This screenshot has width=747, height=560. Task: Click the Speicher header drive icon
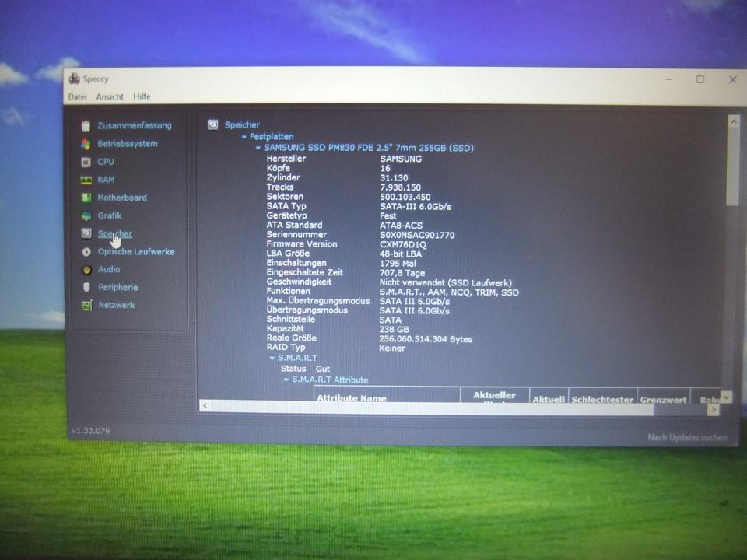click(213, 124)
